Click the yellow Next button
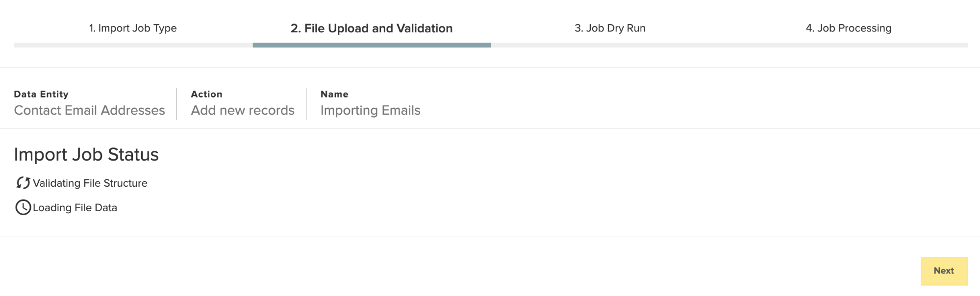Image resolution: width=980 pixels, height=296 pixels. click(944, 271)
